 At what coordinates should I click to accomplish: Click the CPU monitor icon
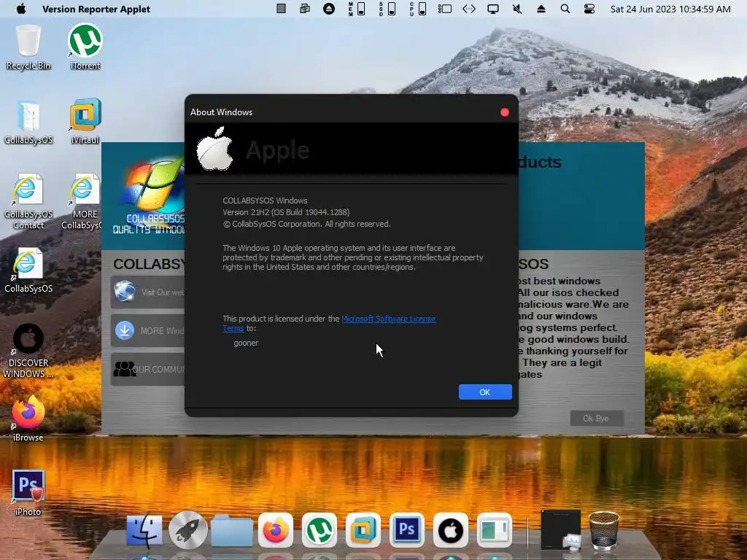point(418,9)
